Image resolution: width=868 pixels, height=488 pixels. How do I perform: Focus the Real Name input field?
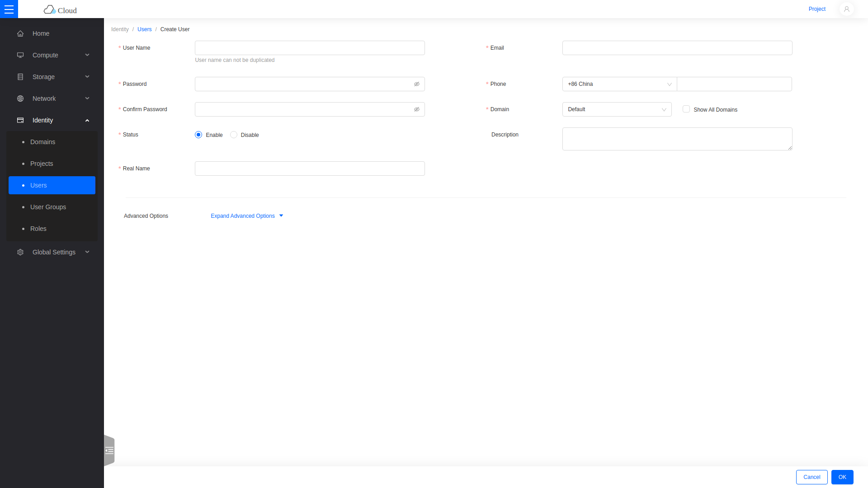coord(310,169)
